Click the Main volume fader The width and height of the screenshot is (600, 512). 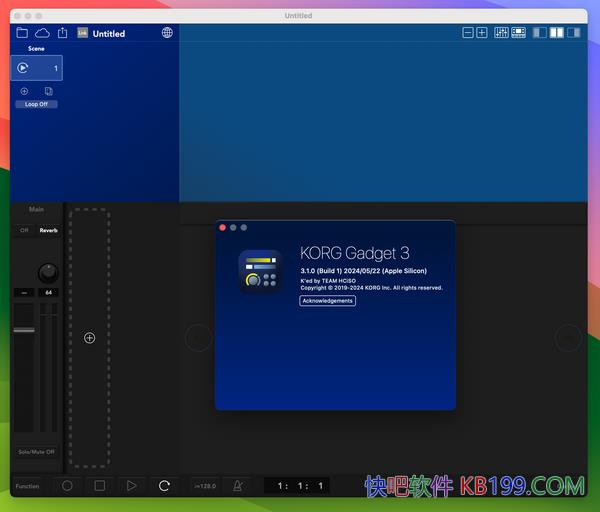coord(23,329)
